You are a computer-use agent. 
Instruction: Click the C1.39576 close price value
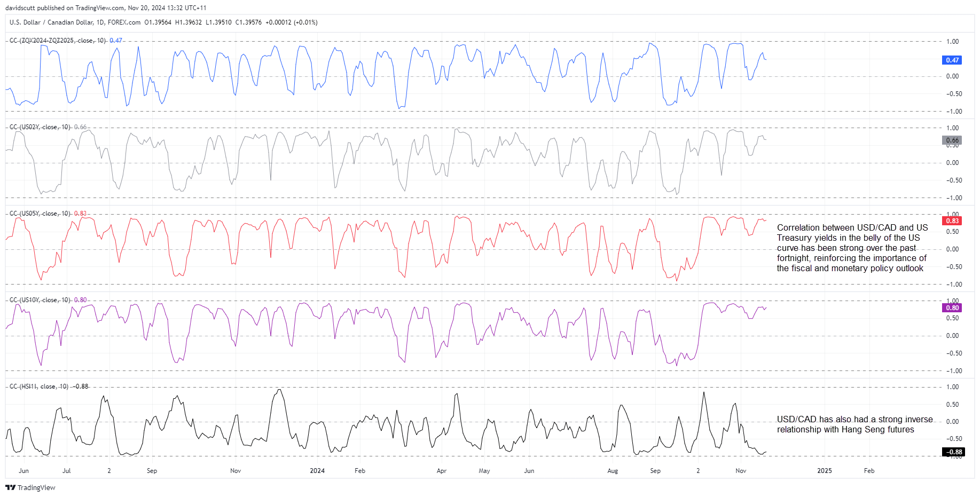[249, 22]
